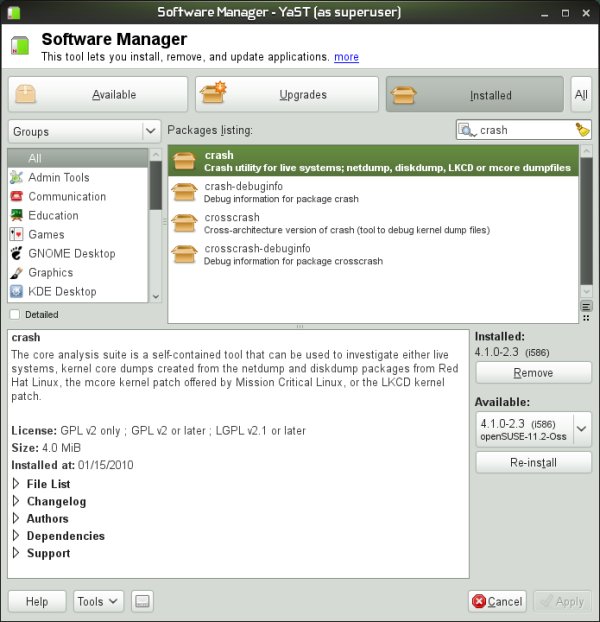Open the Tools dropdown menu

click(98, 601)
